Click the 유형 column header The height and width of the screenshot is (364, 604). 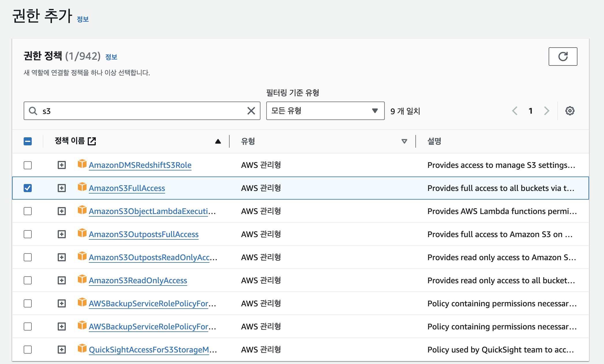coord(248,141)
